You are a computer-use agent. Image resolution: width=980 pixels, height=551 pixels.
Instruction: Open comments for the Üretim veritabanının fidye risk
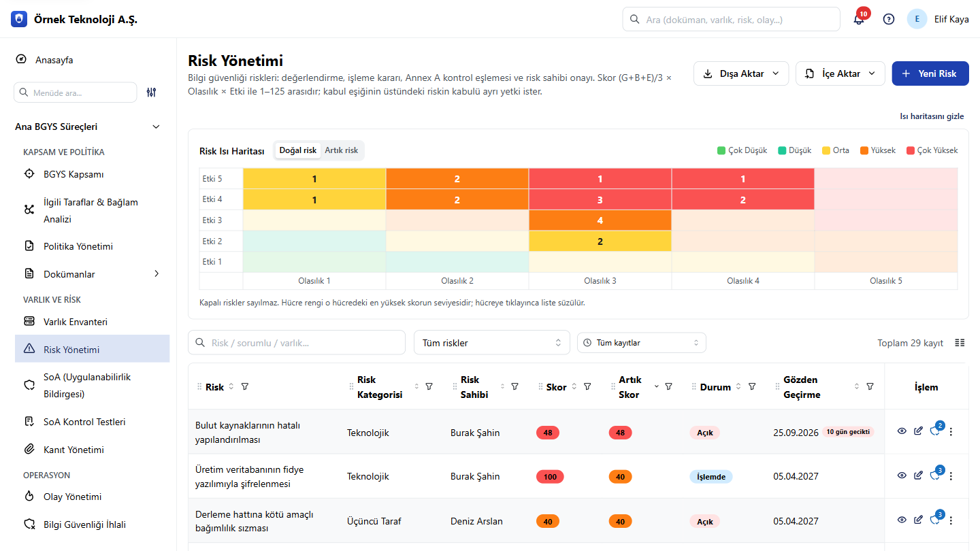935,476
